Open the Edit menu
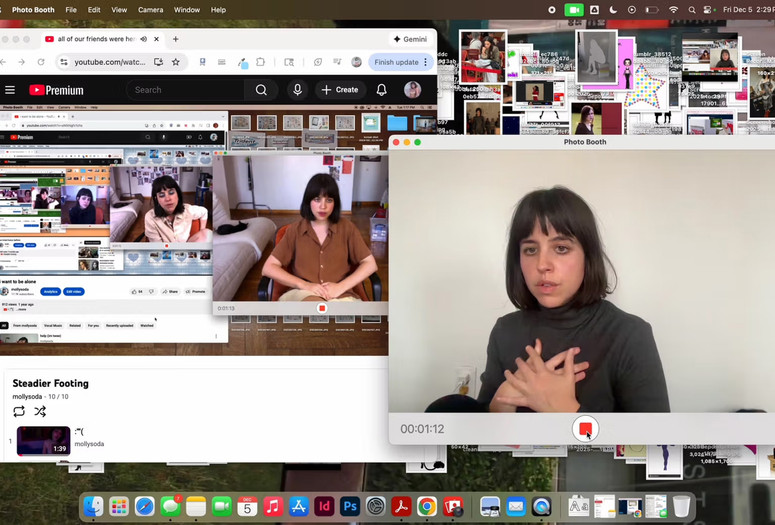775x525 pixels. pos(94,10)
